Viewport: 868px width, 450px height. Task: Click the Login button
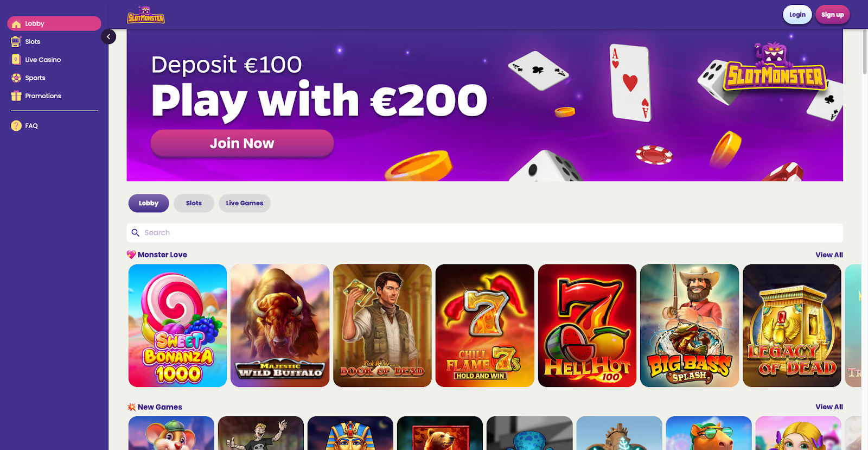pyautogui.click(x=797, y=15)
